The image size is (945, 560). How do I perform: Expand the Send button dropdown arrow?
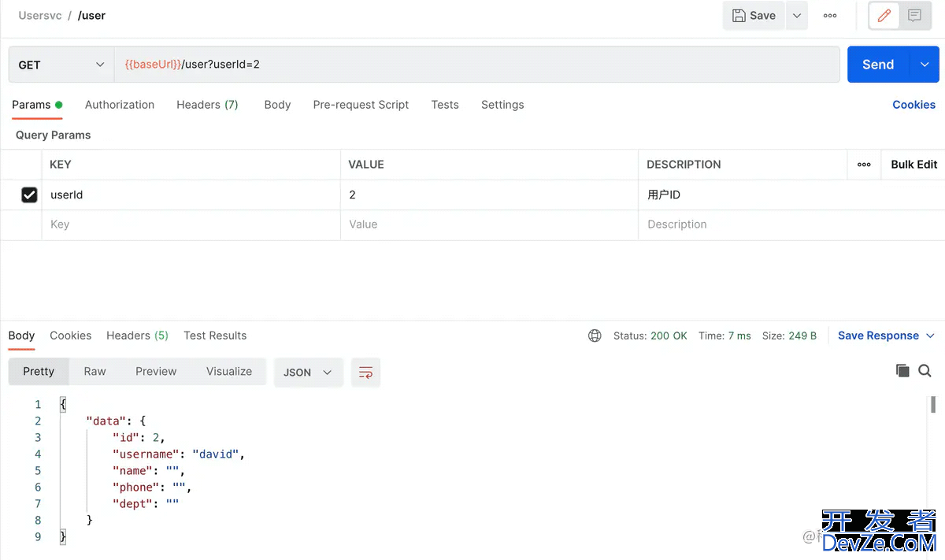pyautogui.click(x=925, y=65)
